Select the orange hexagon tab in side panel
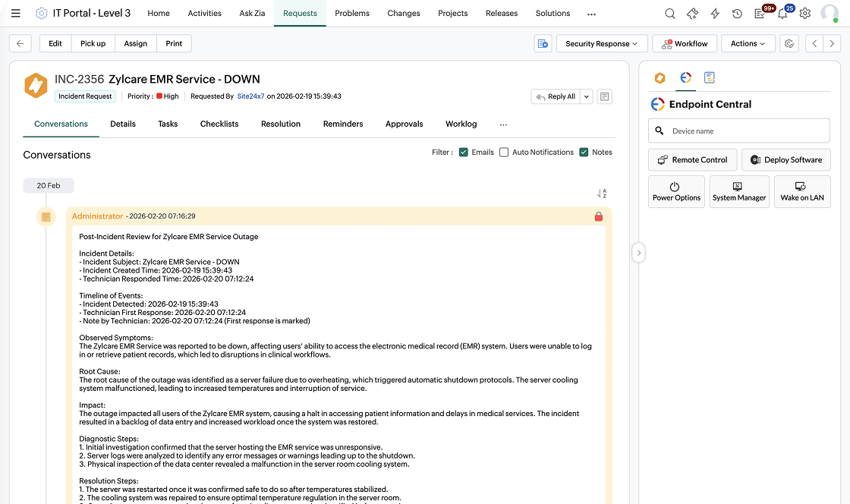Screen dimensions: 850x504 pos(660,78)
